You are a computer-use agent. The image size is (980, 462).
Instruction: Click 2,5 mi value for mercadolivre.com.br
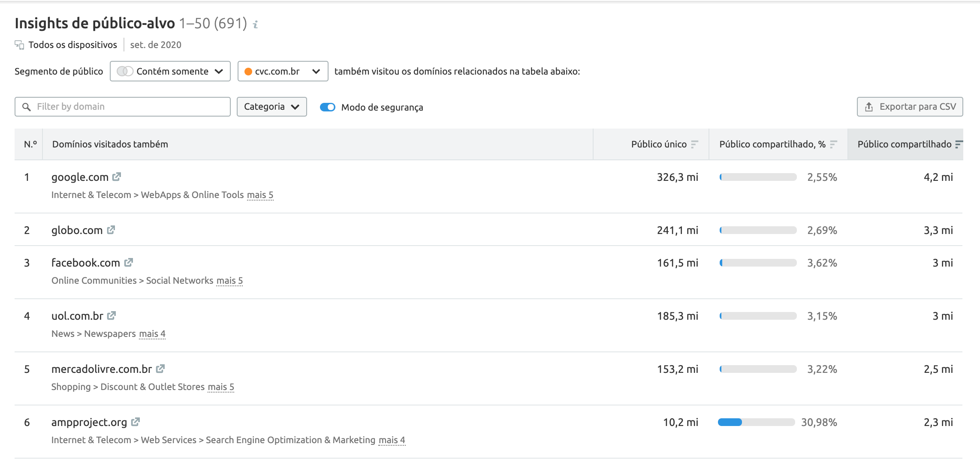(x=938, y=369)
